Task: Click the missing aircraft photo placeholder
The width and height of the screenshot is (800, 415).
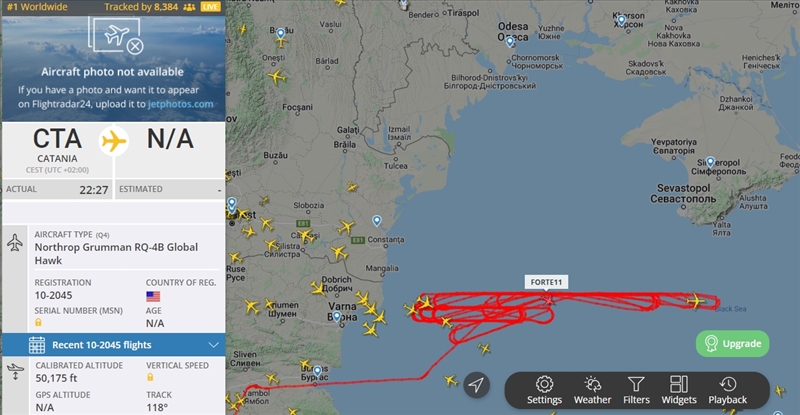Action: tap(115, 35)
